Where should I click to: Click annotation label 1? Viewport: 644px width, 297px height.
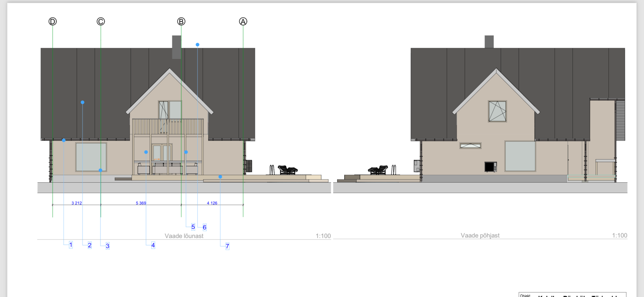click(71, 245)
